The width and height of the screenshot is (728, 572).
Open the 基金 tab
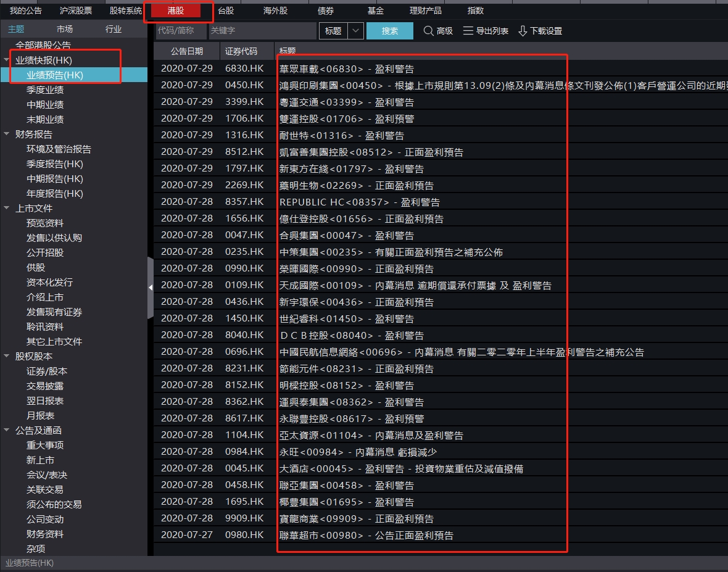[376, 10]
